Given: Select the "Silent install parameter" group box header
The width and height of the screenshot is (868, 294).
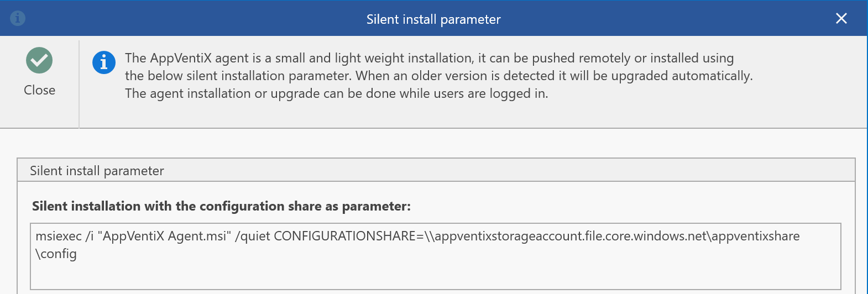Looking at the screenshot, I should 97,171.
